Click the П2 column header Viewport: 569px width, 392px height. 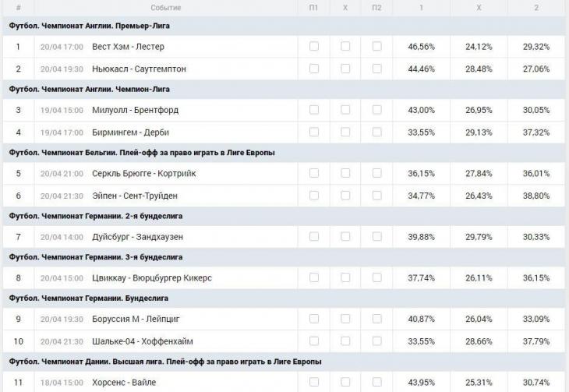(x=376, y=8)
